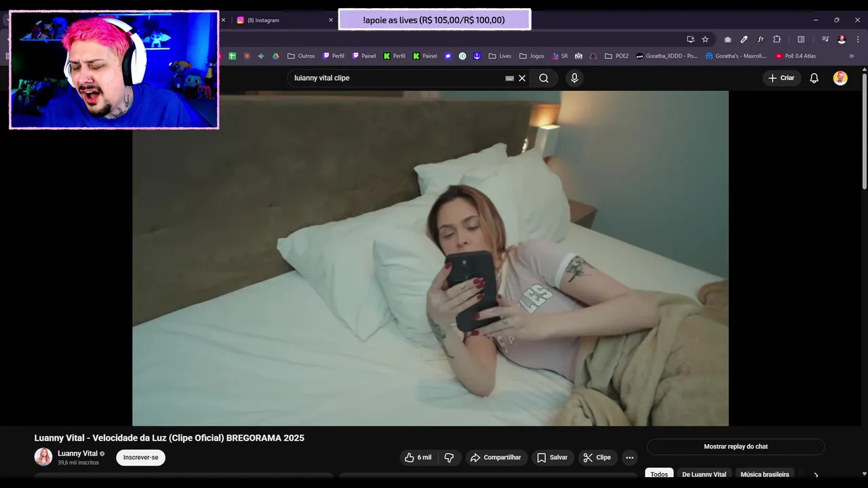
Task: Select the Todos filter chip
Action: pyautogui.click(x=659, y=474)
